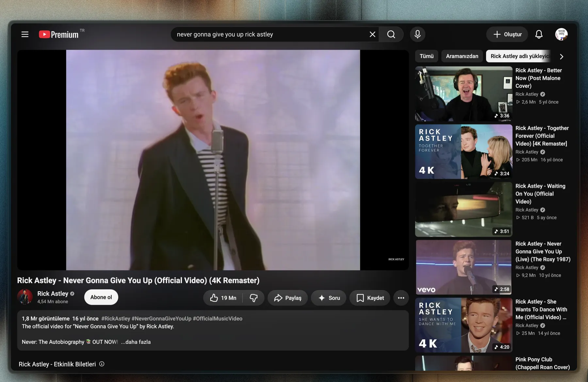
Task: Click the #OfficialMusicVideo hashtag
Action: point(218,318)
